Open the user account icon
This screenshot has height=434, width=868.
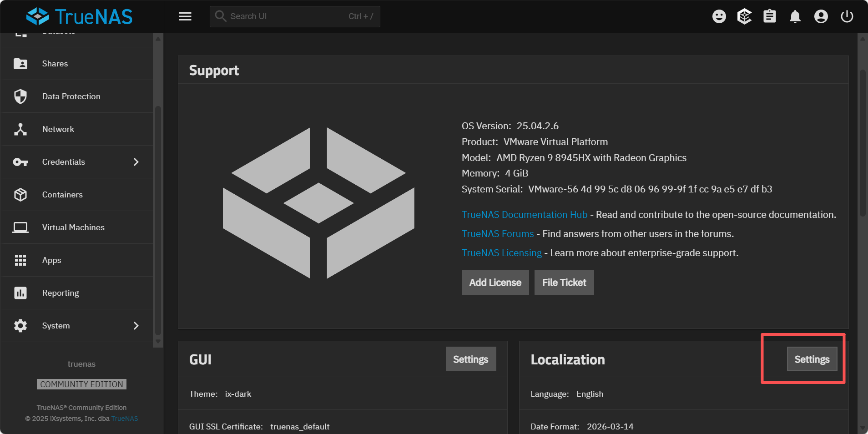(821, 16)
